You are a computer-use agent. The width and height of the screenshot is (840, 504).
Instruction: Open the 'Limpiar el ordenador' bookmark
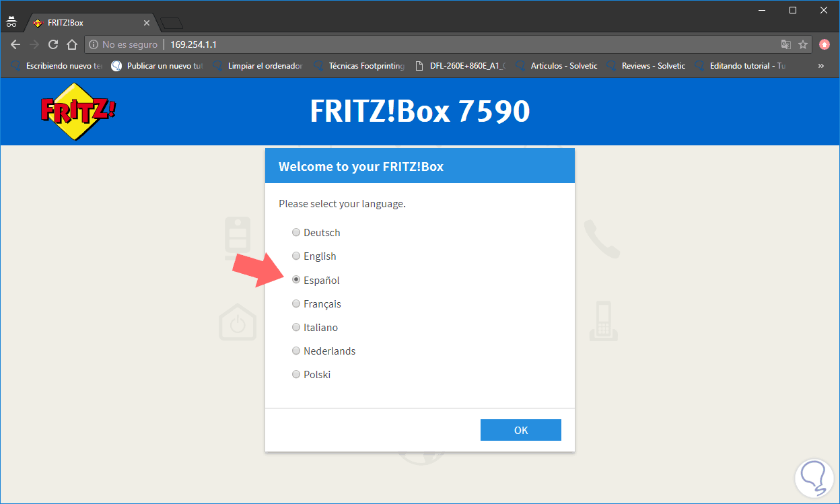pos(258,66)
